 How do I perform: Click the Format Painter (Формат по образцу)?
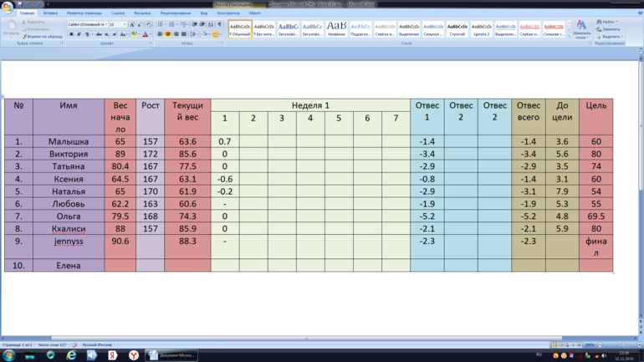[x=43, y=37]
